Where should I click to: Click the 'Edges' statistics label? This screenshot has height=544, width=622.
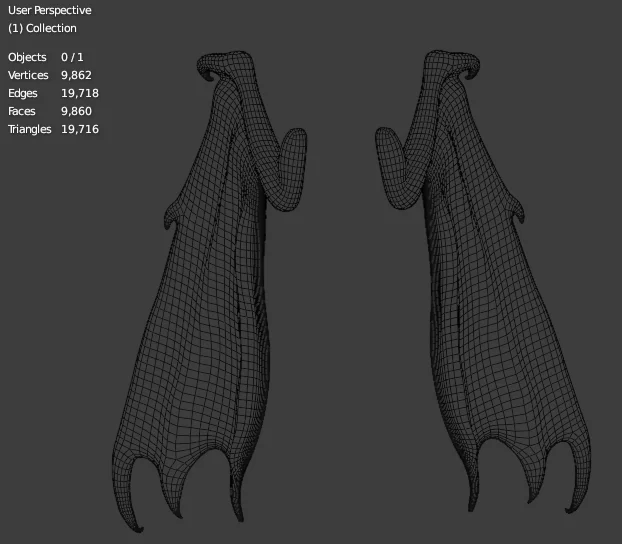(23, 93)
